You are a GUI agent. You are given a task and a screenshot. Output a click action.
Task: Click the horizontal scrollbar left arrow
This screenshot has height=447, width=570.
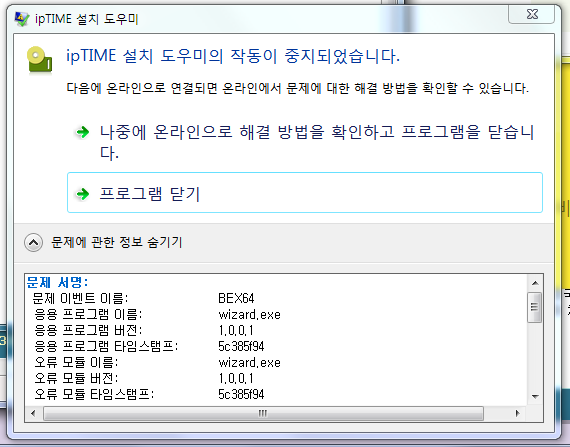33,413
